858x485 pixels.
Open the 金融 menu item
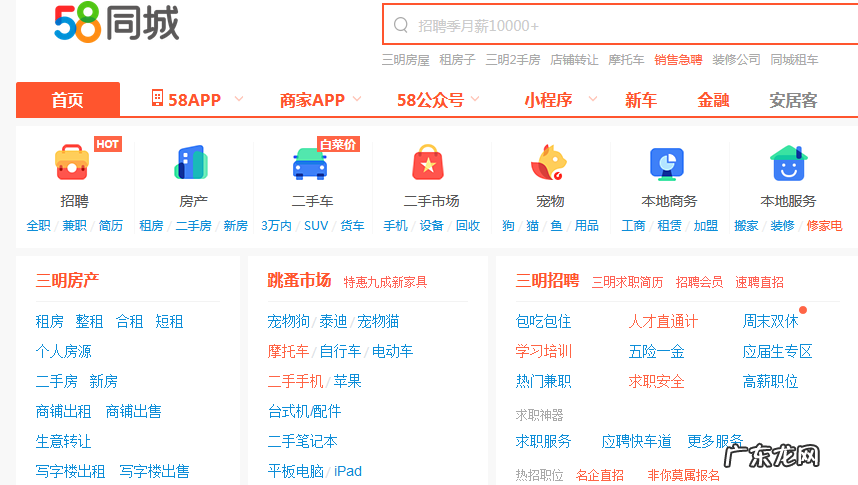[713, 100]
